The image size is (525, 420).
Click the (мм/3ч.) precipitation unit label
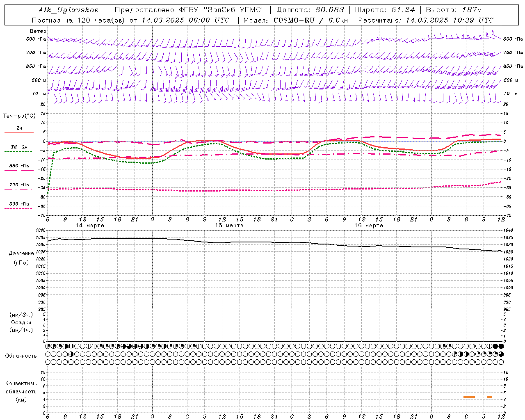click(x=21, y=315)
